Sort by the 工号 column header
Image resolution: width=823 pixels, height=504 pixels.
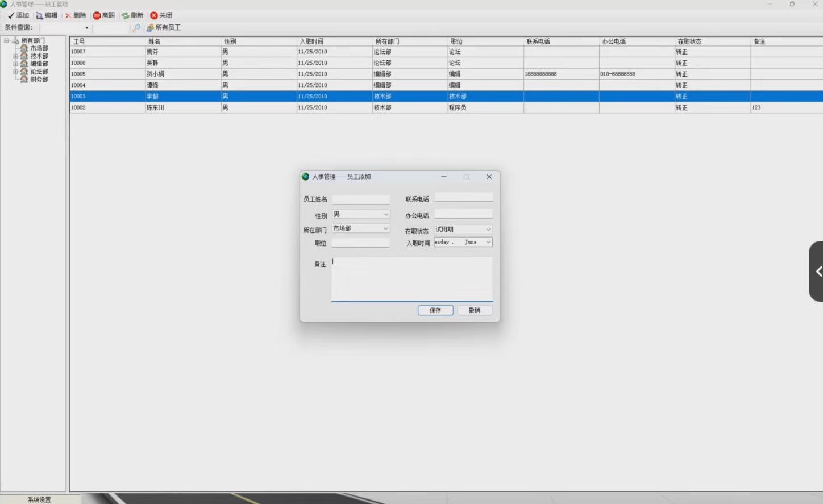point(107,41)
